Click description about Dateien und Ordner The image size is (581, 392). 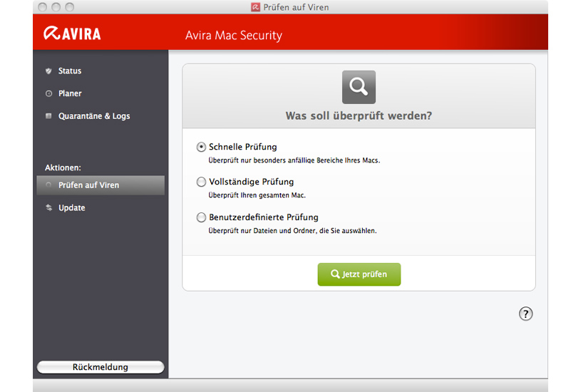pos(292,231)
